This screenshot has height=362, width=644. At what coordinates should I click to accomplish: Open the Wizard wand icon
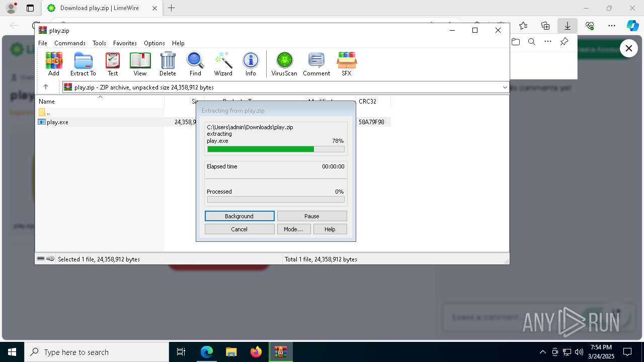point(223,64)
